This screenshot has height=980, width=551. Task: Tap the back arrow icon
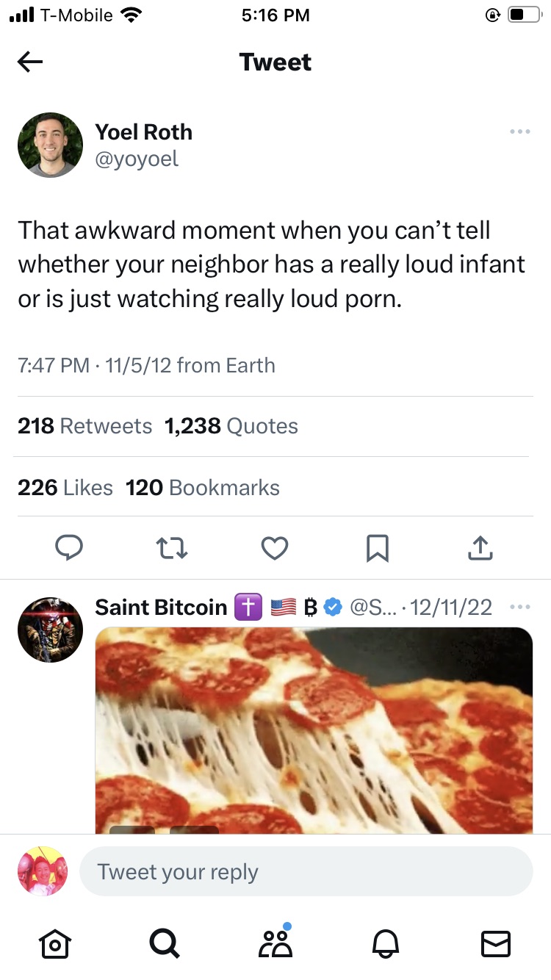click(30, 62)
